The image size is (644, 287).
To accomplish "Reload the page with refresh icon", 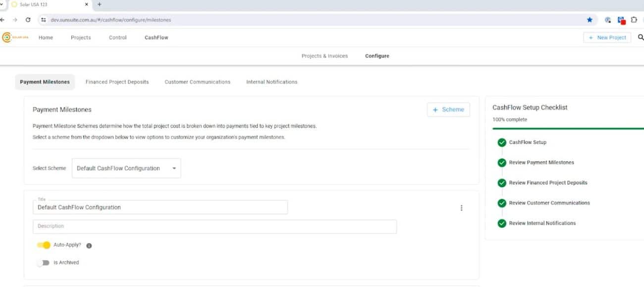I will [28, 20].
